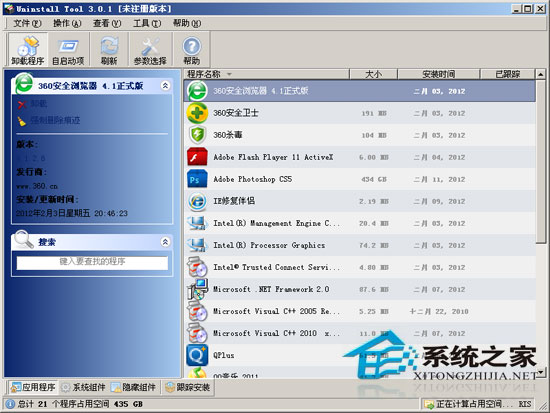Open the 卸载程序 uninstaller toolbar button

pos(27,50)
